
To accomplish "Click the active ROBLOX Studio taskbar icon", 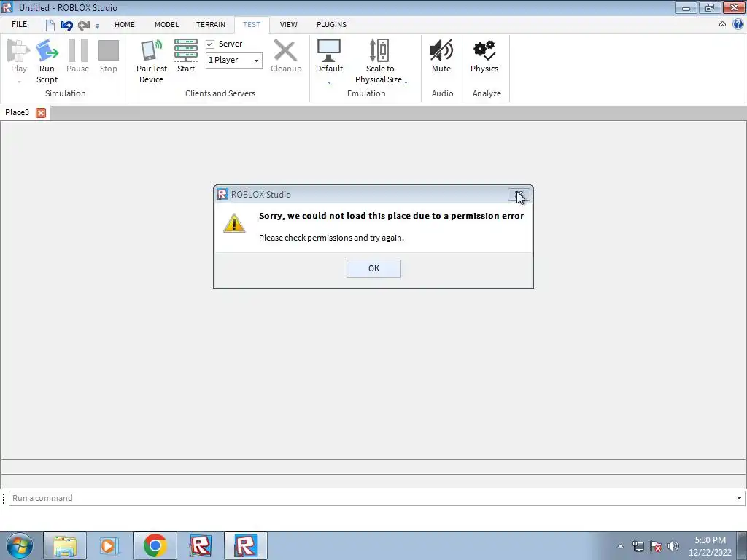I will (245, 545).
